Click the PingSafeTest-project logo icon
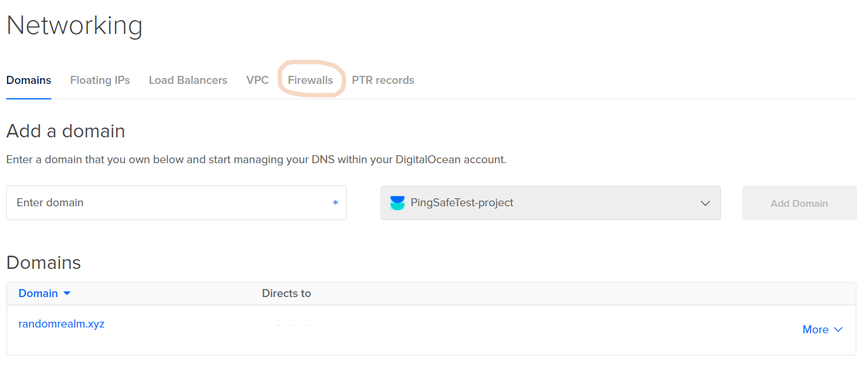The height and width of the screenshot is (389, 868). 397,203
